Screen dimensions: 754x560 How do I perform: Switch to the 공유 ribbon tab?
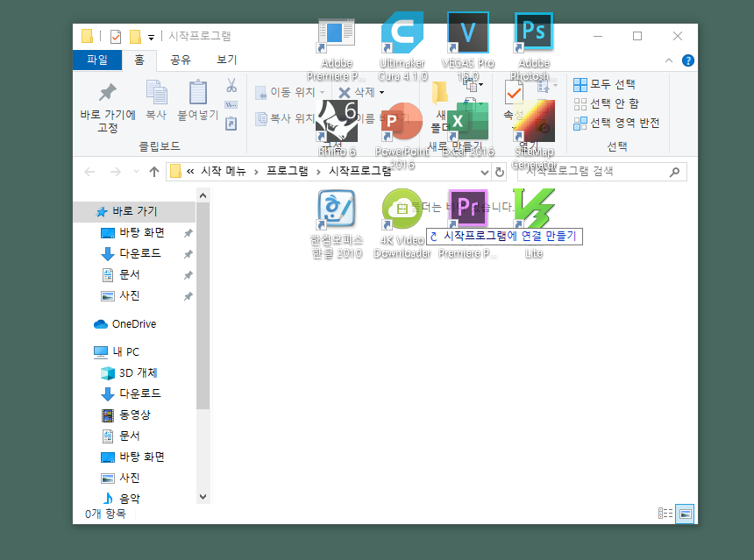[181, 60]
